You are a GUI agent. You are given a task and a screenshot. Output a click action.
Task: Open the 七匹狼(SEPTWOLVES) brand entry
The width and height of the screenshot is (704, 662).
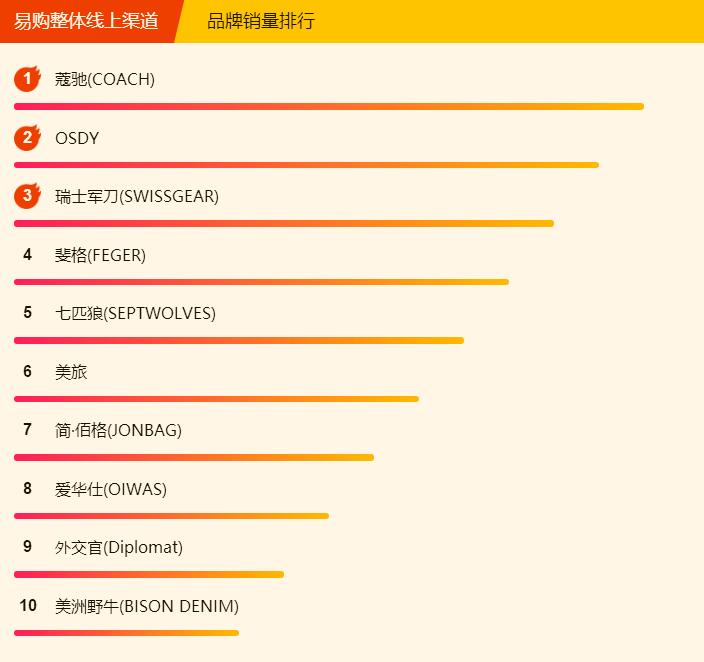135,314
